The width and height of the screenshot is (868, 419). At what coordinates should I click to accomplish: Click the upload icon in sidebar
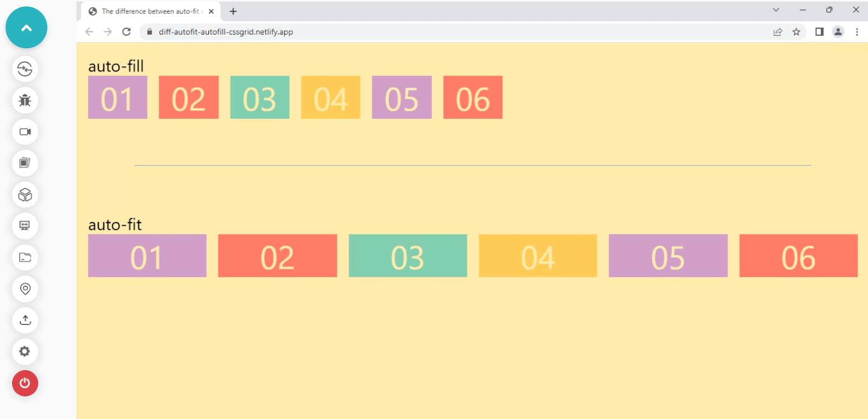pyautogui.click(x=25, y=320)
